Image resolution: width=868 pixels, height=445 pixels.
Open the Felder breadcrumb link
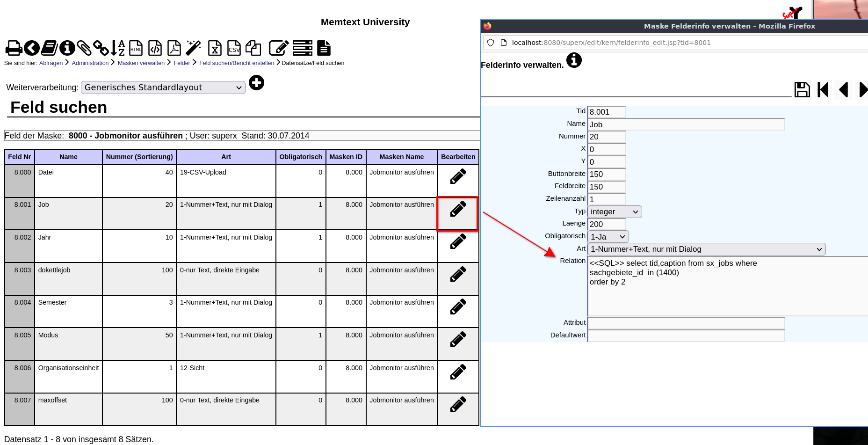click(182, 63)
